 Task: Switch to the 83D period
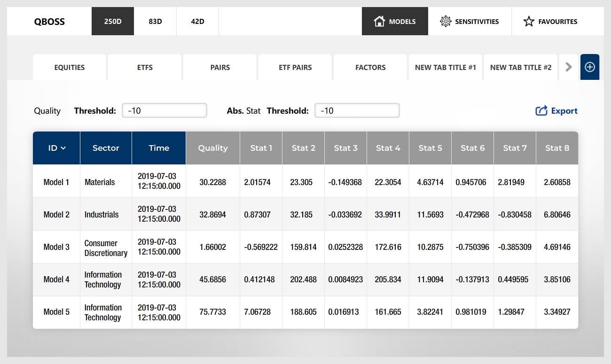click(x=155, y=21)
